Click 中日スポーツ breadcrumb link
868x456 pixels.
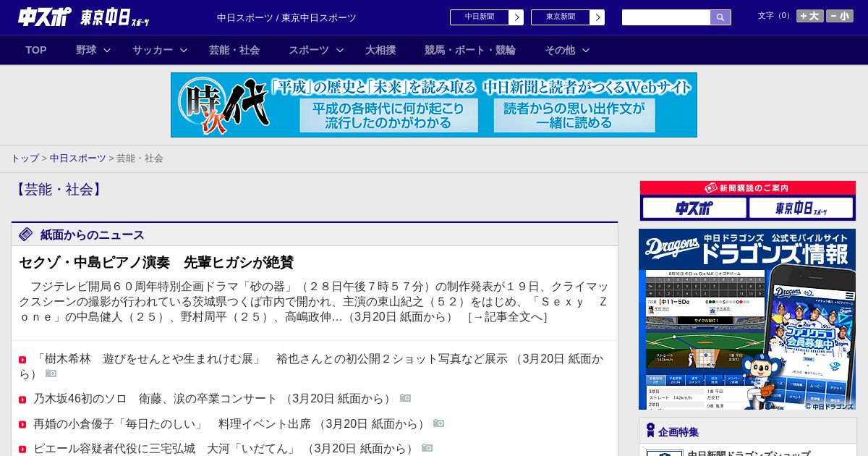click(77, 158)
